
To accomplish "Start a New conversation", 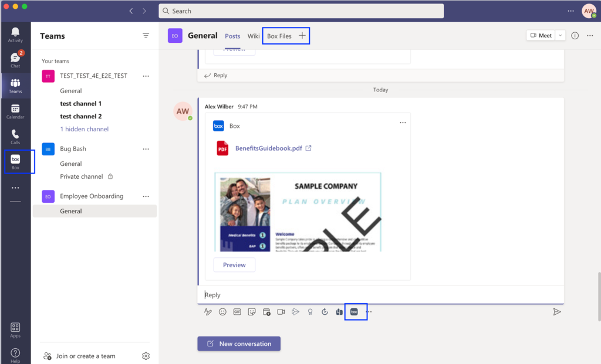I will (x=239, y=343).
